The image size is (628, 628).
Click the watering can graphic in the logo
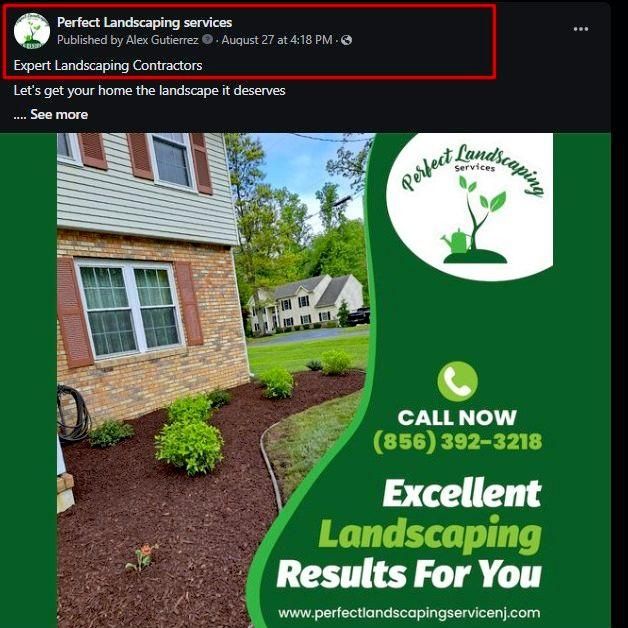[456, 241]
